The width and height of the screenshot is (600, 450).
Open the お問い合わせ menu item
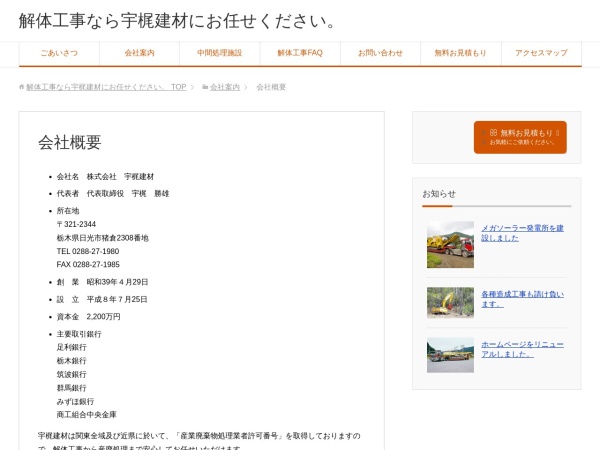click(380, 53)
